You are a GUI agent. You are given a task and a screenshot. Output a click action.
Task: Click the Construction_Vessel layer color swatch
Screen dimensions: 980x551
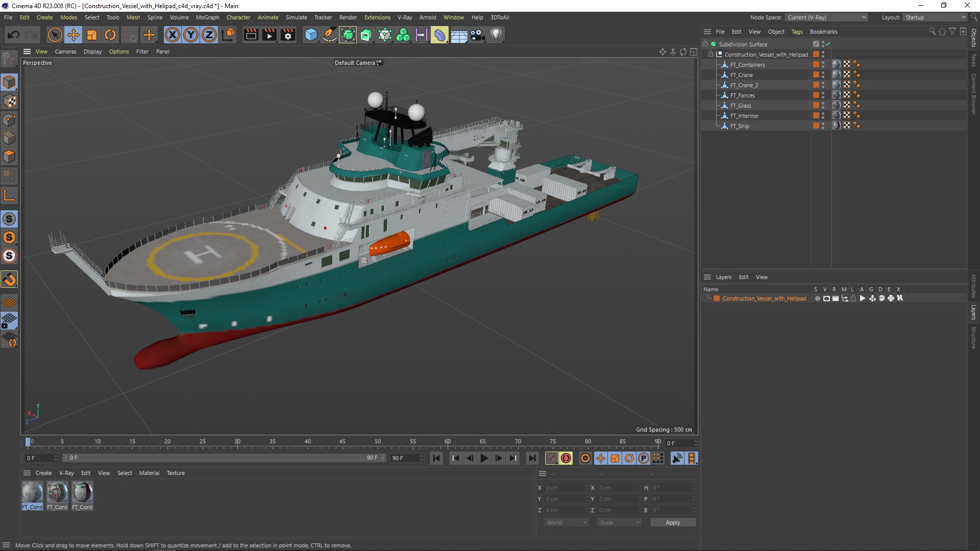pyautogui.click(x=717, y=298)
